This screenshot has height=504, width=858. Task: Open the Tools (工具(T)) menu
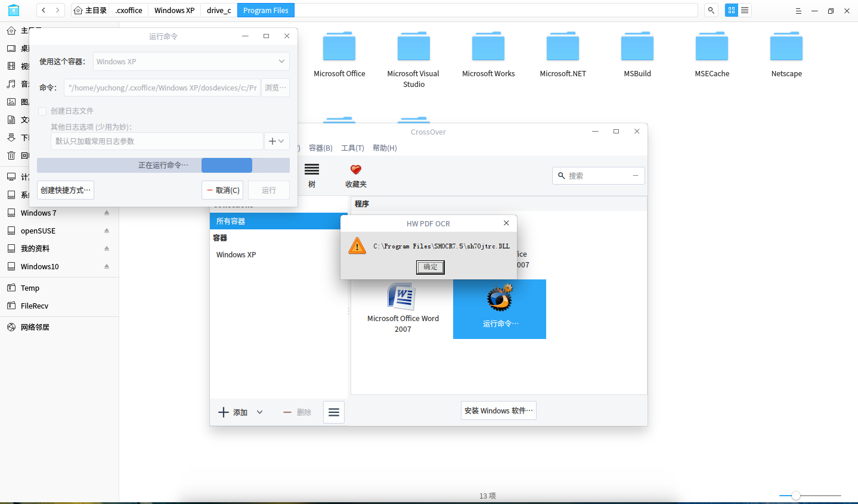[x=352, y=148]
